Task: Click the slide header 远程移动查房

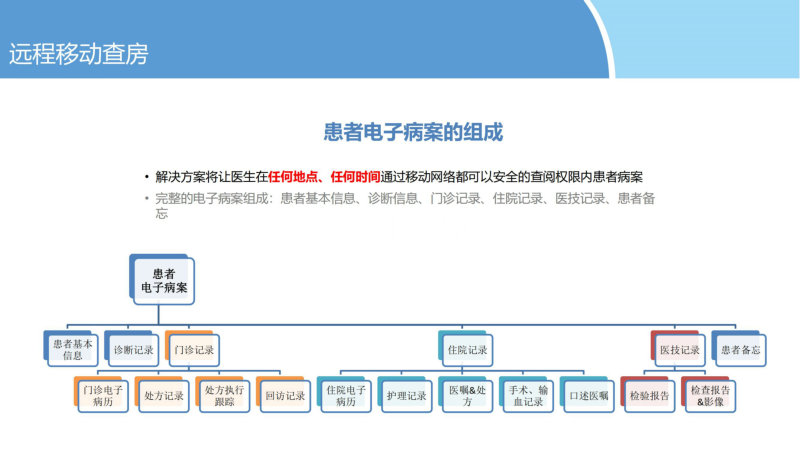Action: (x=79, y=55)
